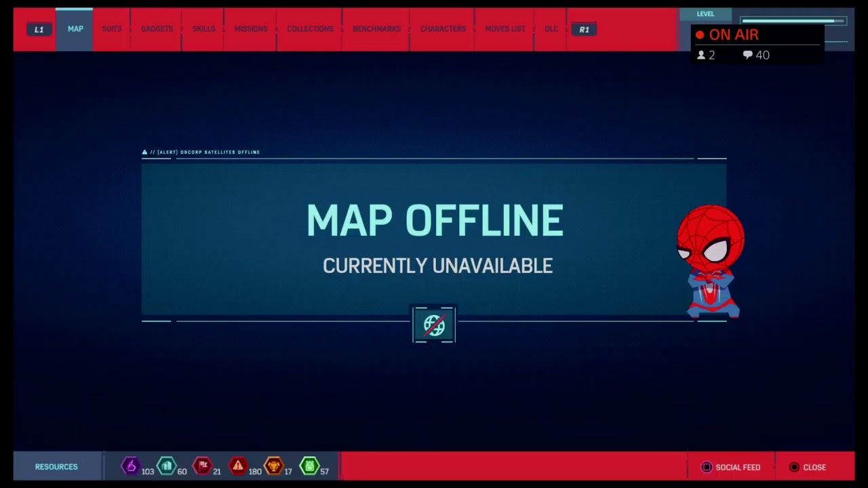Click the R1 shoulder button indicator
868x488 pixels.
point(584,29)
